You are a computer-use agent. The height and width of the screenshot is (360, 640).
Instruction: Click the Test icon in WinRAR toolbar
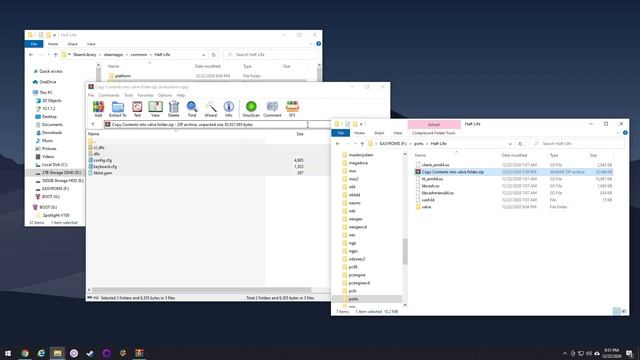point(137,109)
